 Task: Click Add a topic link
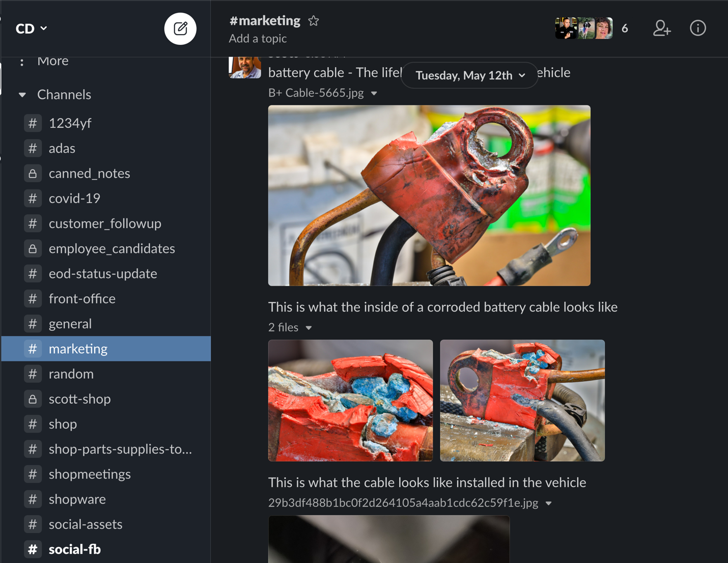coord(258,39)
